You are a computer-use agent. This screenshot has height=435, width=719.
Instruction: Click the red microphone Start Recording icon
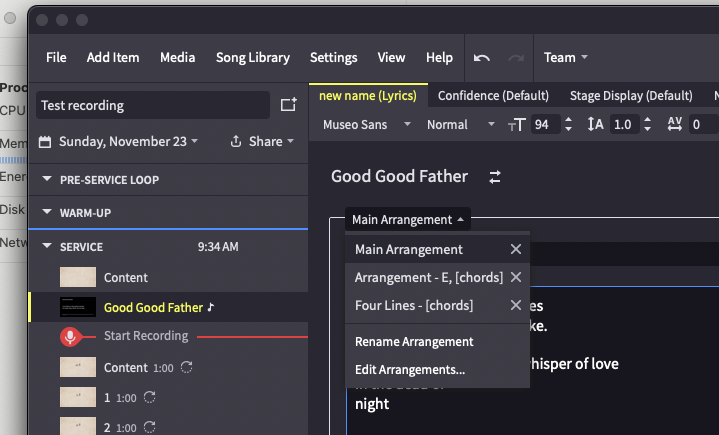[70, 337]
